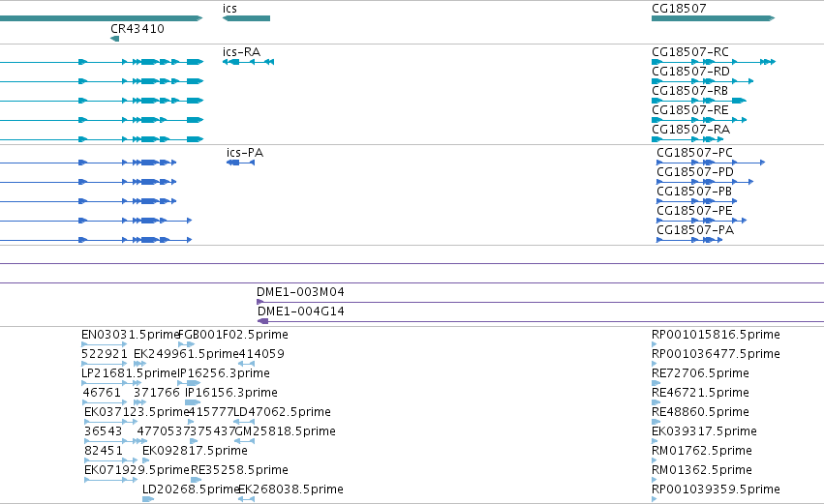Click the DME1-004G14 clone arrow glyph
The height and width of the screenshot is (504, 824).
point(262,321)
